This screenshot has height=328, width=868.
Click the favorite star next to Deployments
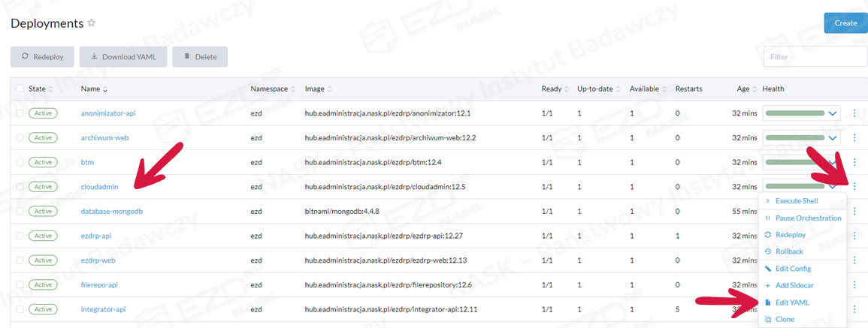92,23
